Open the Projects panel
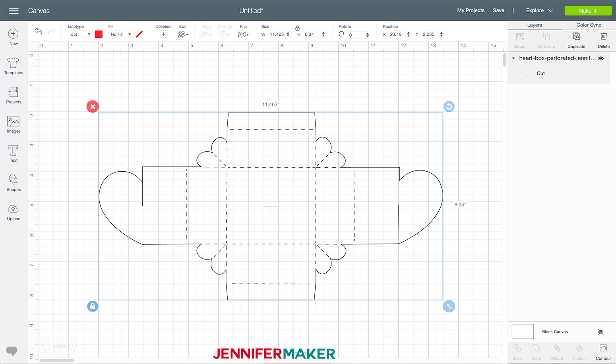This screenshot has width=616, height=364. tap(14, 95)
